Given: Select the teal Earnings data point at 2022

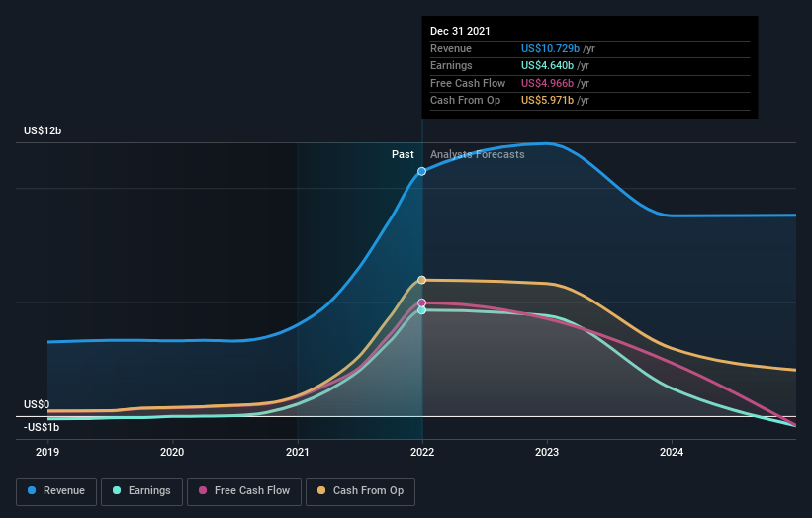Looking at the screenshot, I should (x=422, y=310).
